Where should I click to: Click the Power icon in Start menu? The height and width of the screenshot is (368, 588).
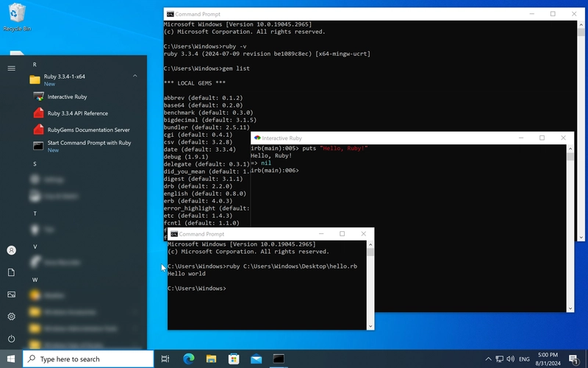(x=12, y=339)
